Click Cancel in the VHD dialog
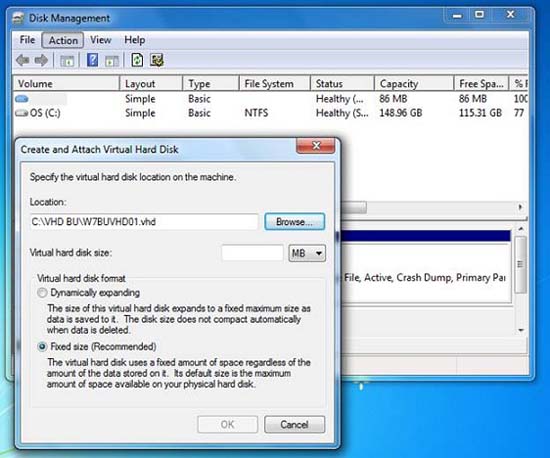 pos(294,424)
